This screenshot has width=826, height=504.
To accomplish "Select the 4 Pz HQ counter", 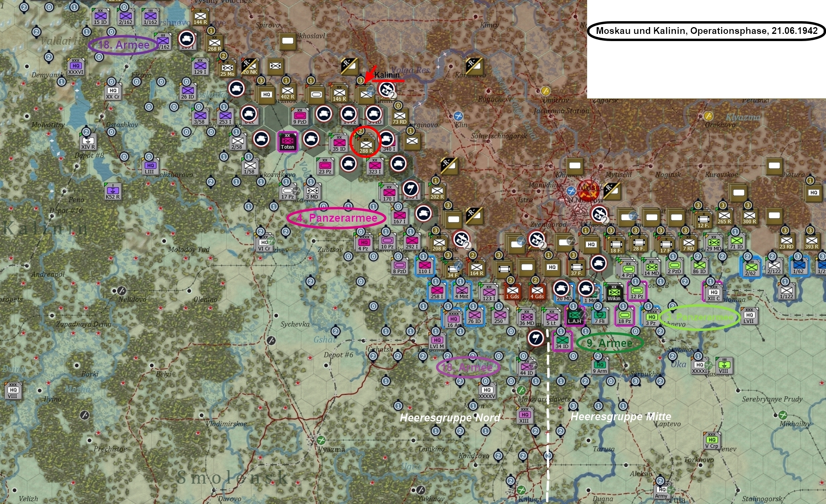I will [x=363, y=243].
